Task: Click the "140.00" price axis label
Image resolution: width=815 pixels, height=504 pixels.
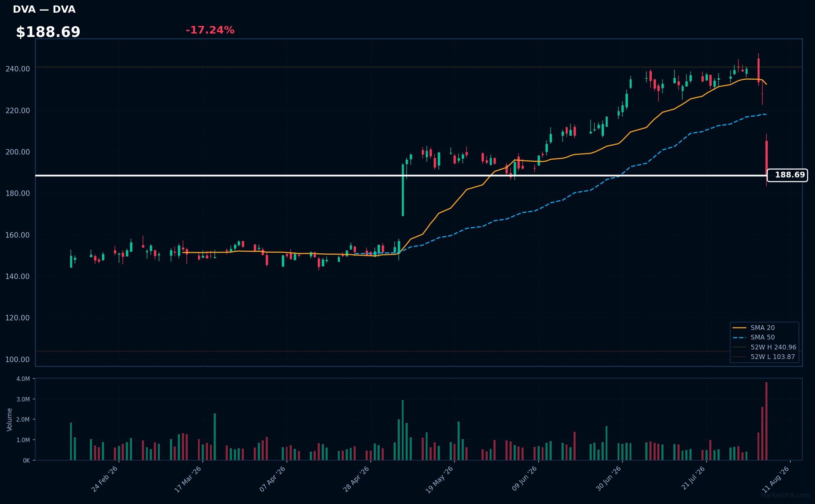Action: [18, 277]
